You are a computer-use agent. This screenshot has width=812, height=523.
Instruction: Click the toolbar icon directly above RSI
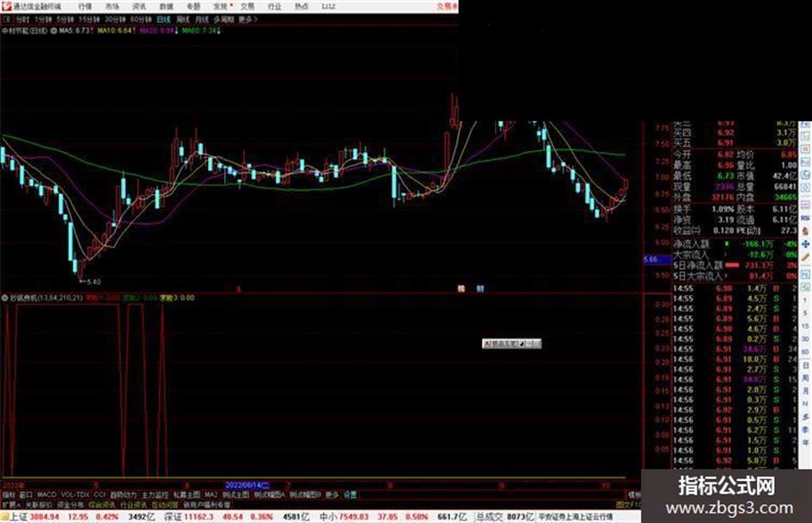coord(805,205)
